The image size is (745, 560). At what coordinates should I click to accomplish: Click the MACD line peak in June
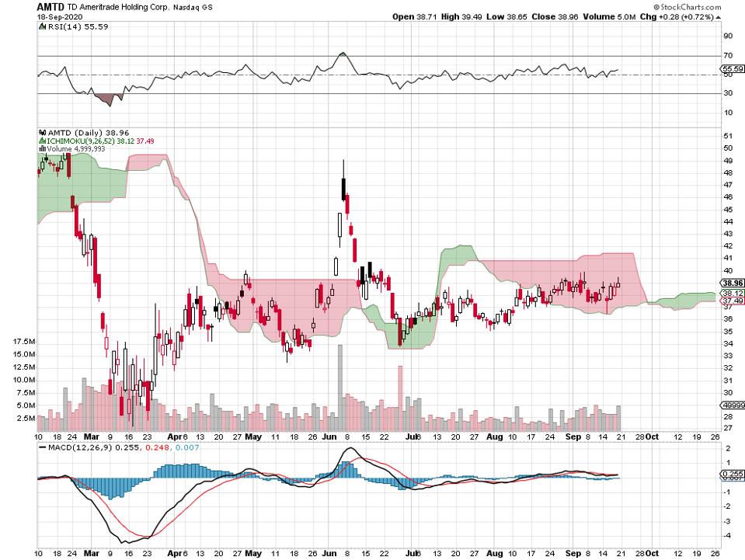350,449
